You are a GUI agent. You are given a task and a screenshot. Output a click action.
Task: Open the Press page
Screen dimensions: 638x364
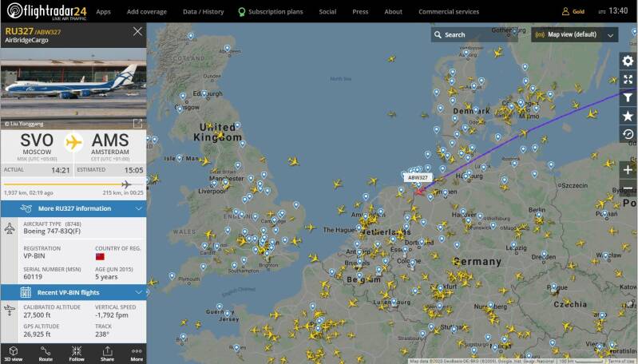[x=360, y=12]
